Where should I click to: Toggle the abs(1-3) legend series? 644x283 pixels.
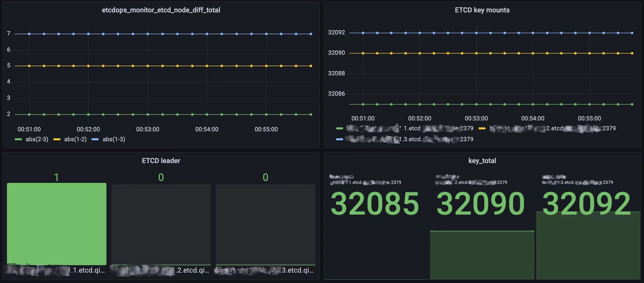coord(114,139)
